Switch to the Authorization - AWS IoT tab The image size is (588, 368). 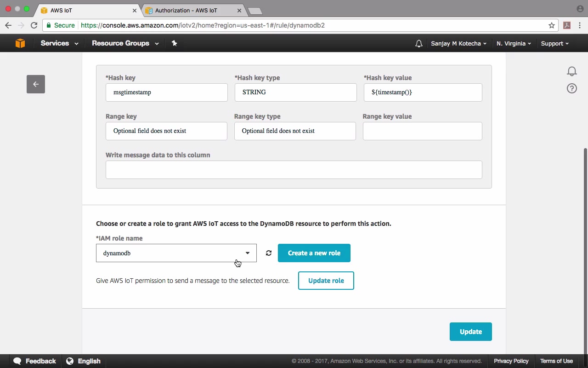pyautogui.click(x=193, y=11)
